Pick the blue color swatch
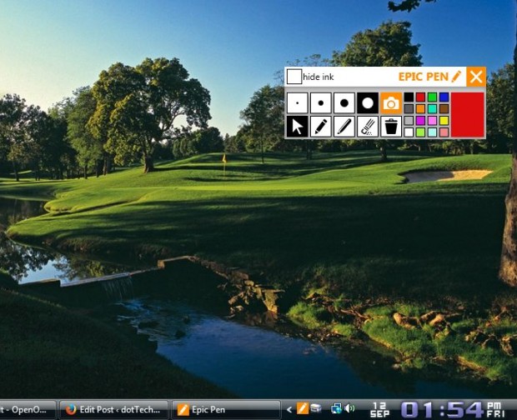 pos(444,97)
